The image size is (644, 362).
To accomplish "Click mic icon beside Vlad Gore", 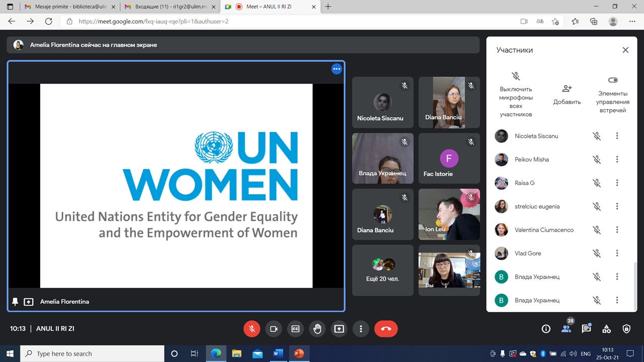I will coord(597,253).
